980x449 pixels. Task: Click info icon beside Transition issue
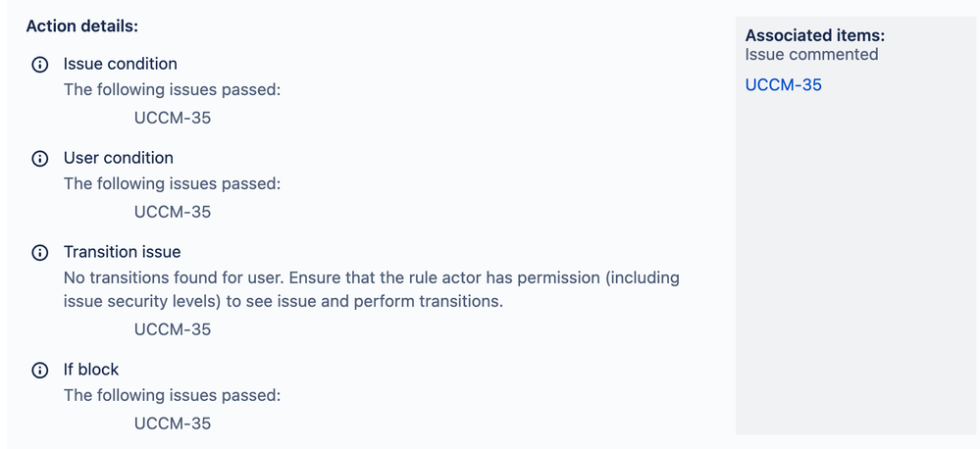[x=40, y=253]
